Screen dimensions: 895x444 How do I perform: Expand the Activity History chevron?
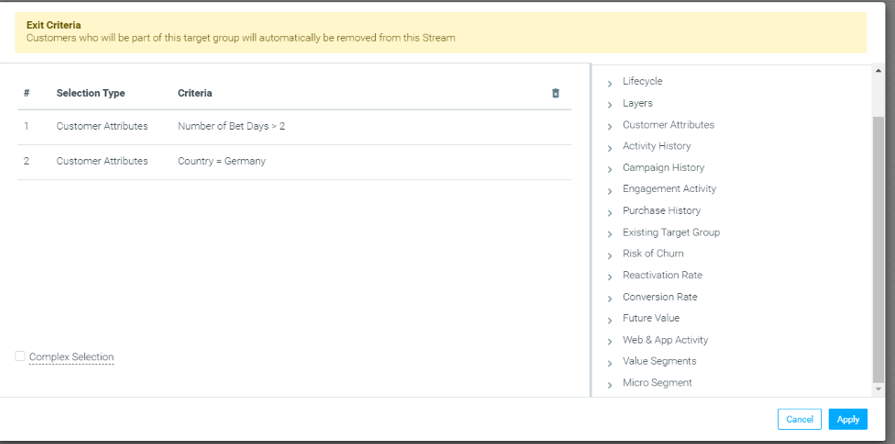point(610,148)
